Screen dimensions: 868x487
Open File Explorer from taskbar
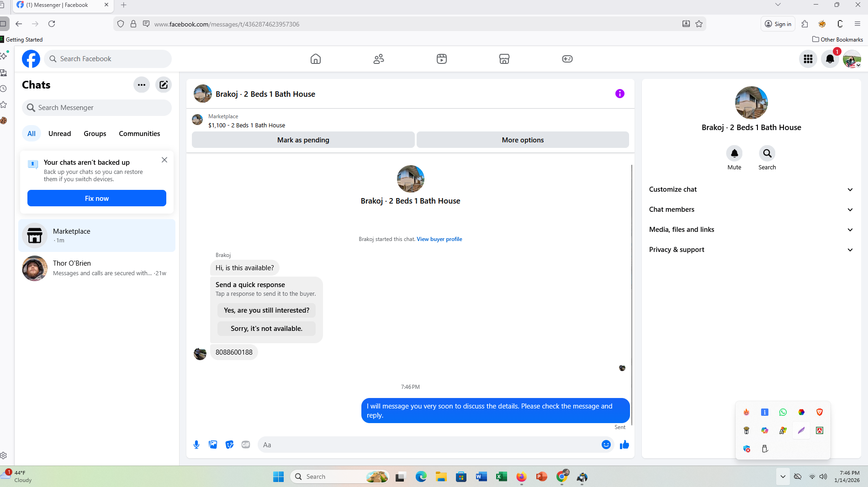tap(441, 477)
